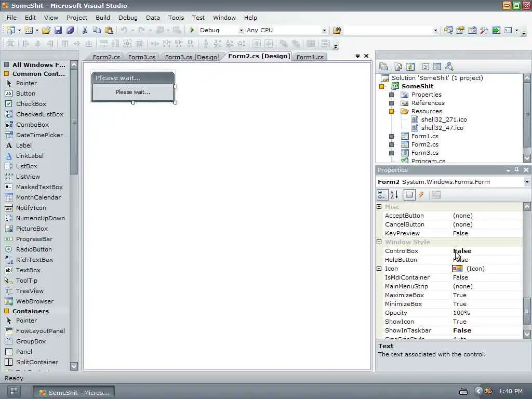Image resolution: width=532 pixels, height=399 pixels.
Task: Select the SomeShit project node
Action: 417,86
